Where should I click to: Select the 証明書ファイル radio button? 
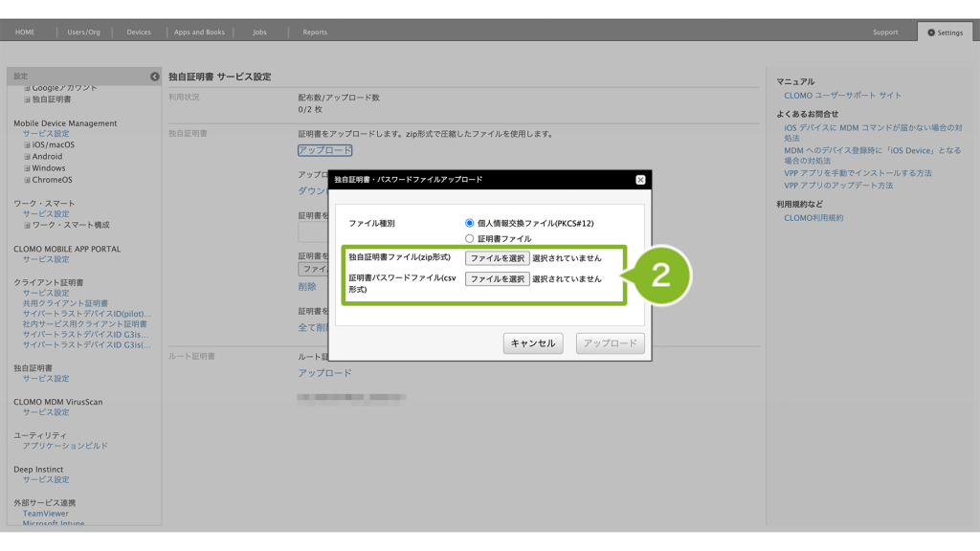pos(470,238)
